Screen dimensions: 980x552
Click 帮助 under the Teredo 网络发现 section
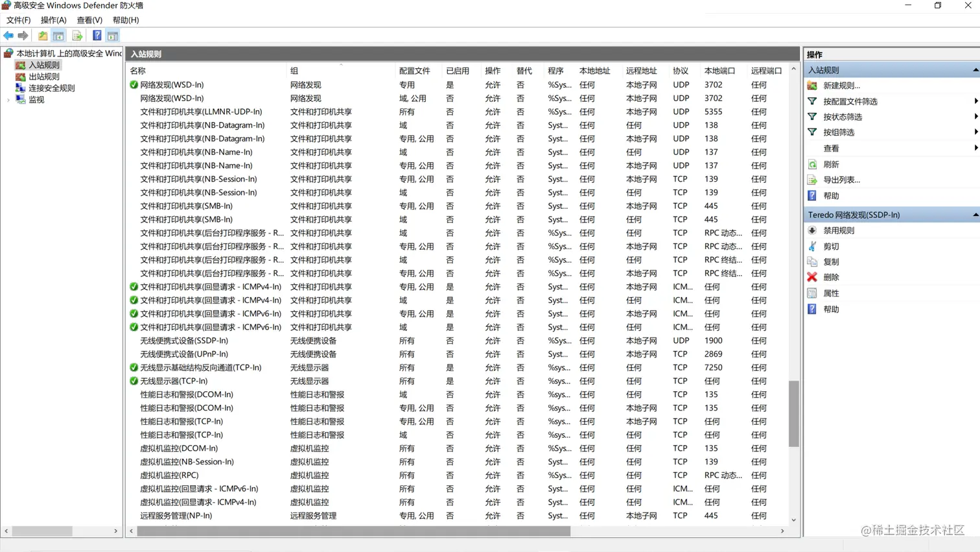831,309
